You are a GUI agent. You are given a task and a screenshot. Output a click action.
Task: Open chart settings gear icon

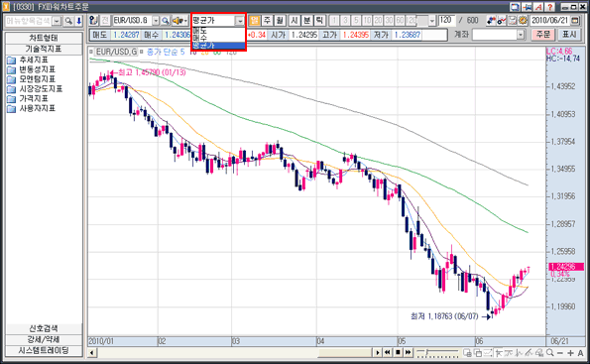click(523, 20)
